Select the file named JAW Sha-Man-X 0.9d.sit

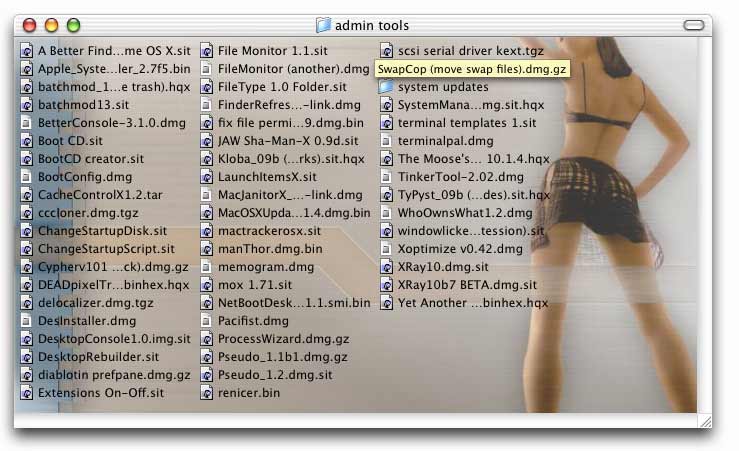click(x=288, y=140)
